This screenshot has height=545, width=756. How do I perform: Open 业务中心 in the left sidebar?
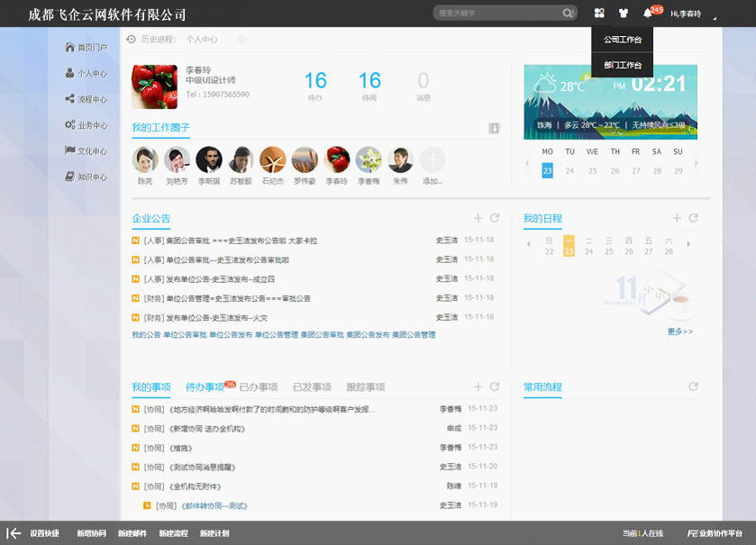(86, 125)
